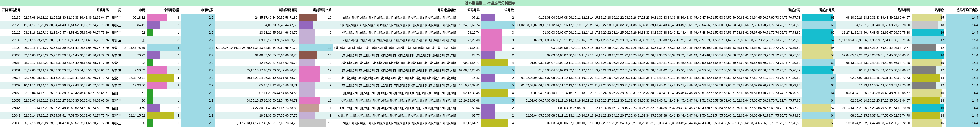Click warm code cell 10,19,26,39,42

(470, 85)
